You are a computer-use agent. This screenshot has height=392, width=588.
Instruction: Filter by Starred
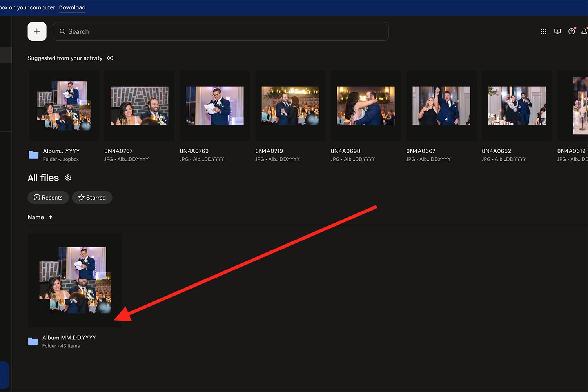click(x=92, y=198)
